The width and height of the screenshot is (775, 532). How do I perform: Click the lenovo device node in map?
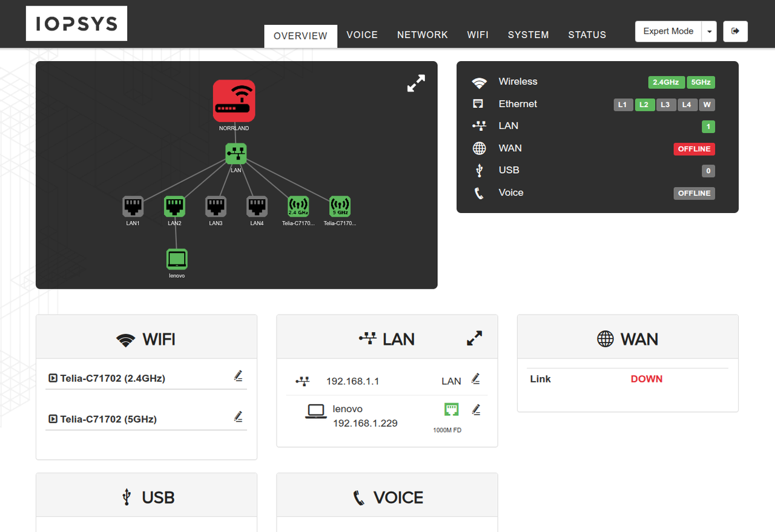pyautogui.click(x=177, y=259)
